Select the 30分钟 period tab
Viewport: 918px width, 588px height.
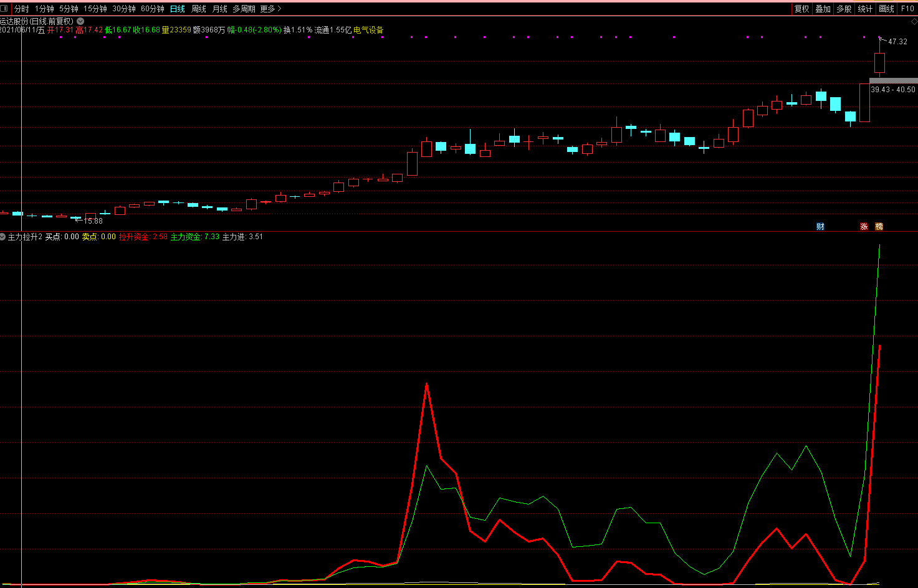click(x=124, y=9)
